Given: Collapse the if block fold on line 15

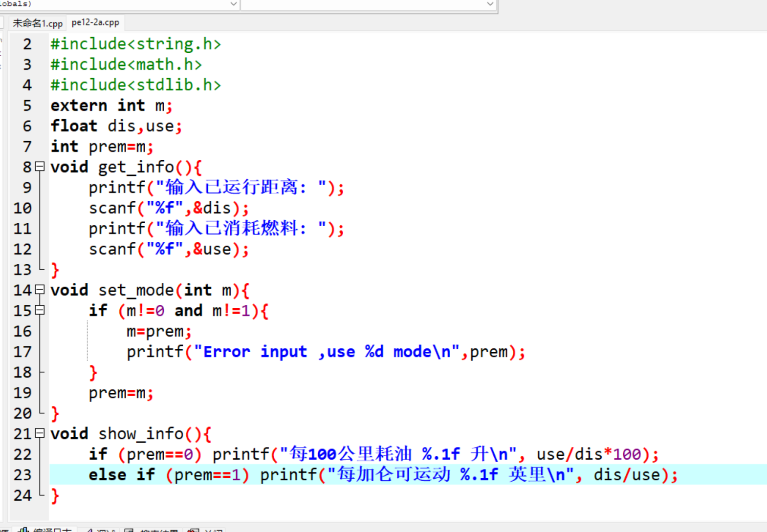Looking at the screenshot, I should [x=40, y=311].
